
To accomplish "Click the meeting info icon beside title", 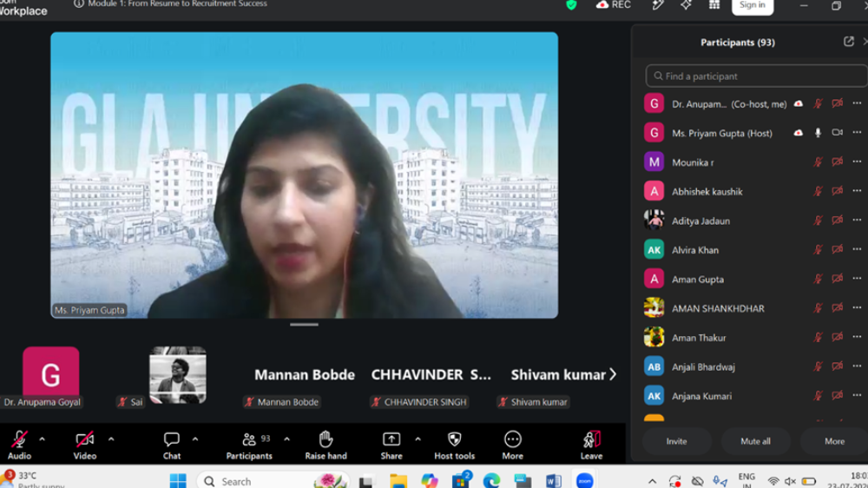I will [x=79, y=3].
